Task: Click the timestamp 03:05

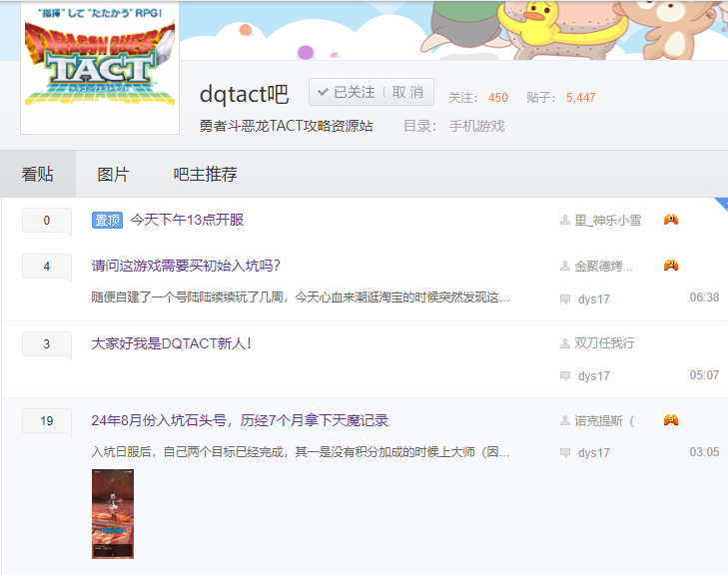Action: [704, 452]
